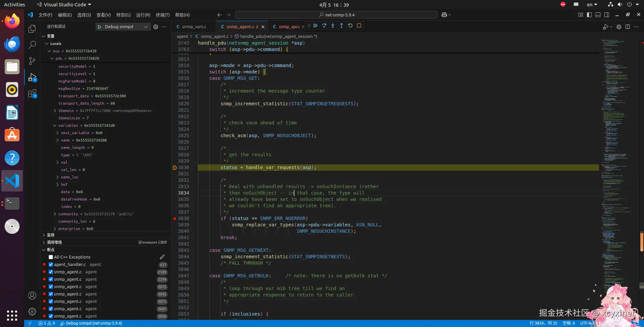Click the breakpoint marker at line 3838
The height and width of the screenshot is (327, 644).
pos(175,218)
